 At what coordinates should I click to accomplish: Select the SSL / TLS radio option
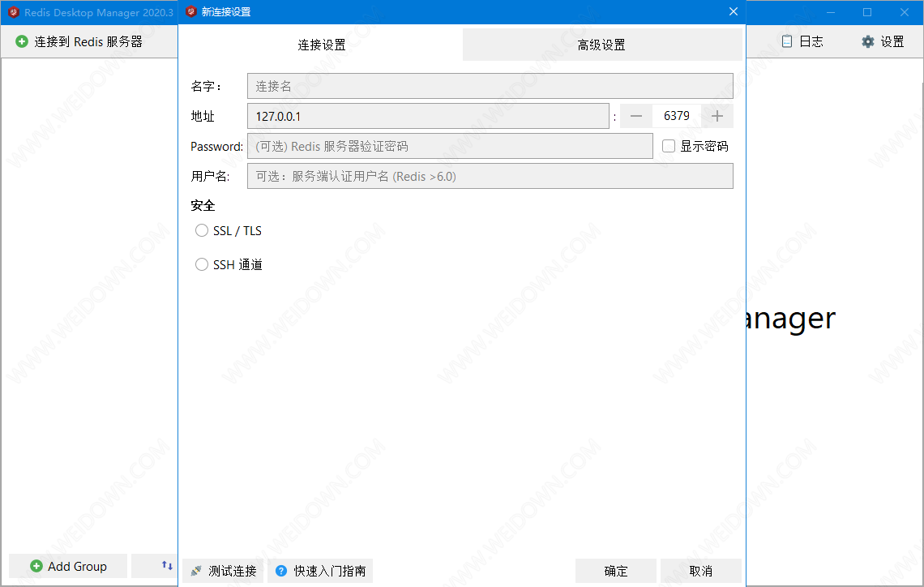coord(202,230)
